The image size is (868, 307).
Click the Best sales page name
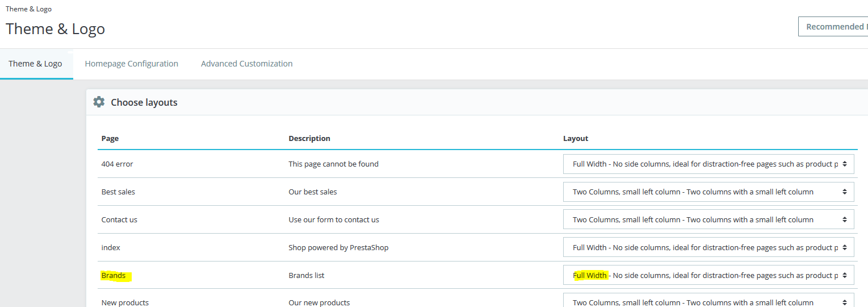tap(118, 192)
